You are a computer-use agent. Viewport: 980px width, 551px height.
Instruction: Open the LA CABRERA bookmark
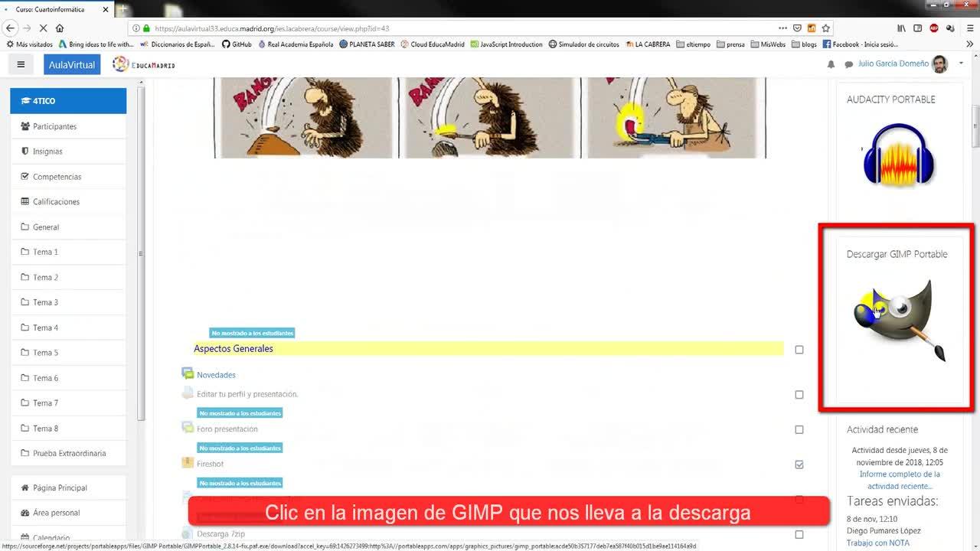648,44
